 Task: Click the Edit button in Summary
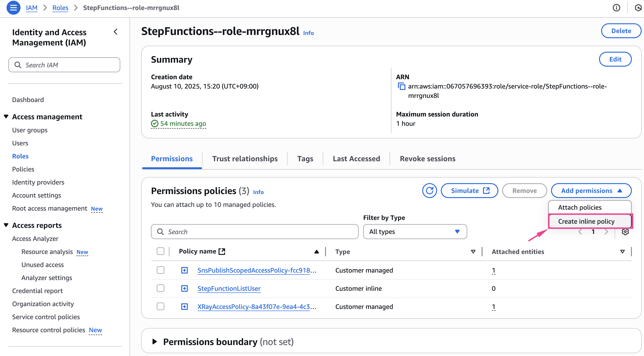615,59
